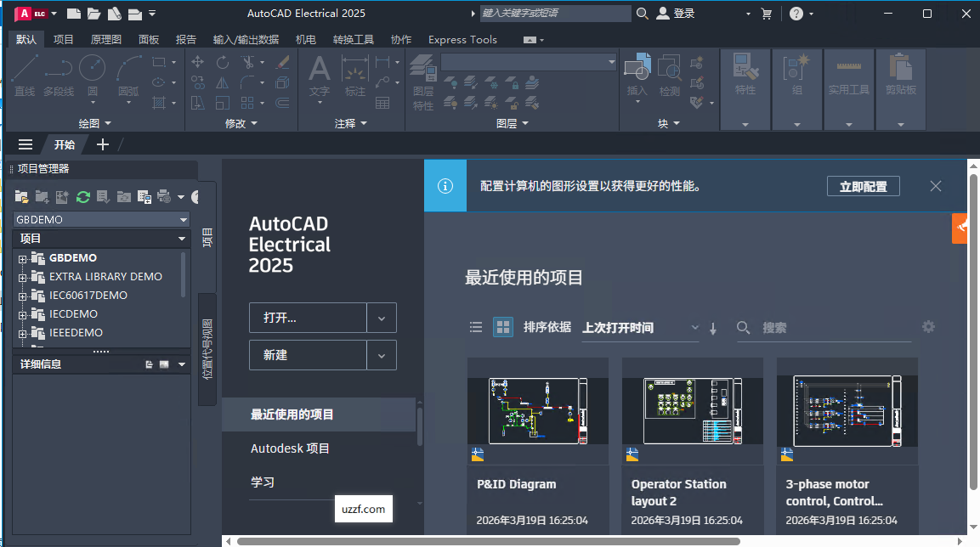
Task: Refresh the project list with the green refresh icon
Action: [x=83, y=196]
